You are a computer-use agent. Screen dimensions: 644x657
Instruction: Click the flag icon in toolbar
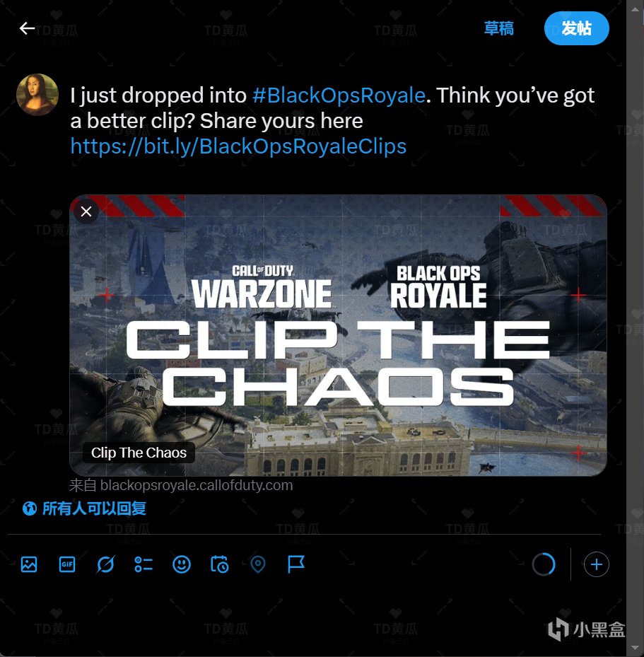coord(295,564)
